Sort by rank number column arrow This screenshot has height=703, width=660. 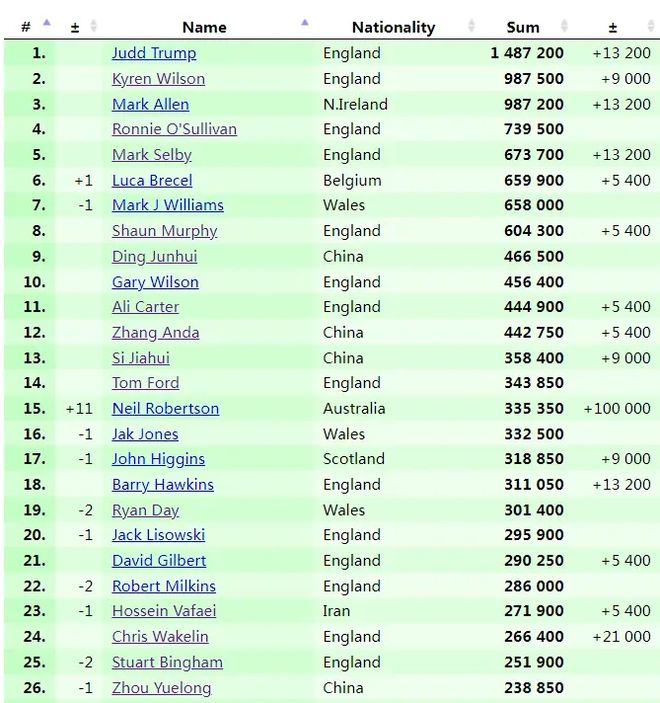[x=47, y=22]
